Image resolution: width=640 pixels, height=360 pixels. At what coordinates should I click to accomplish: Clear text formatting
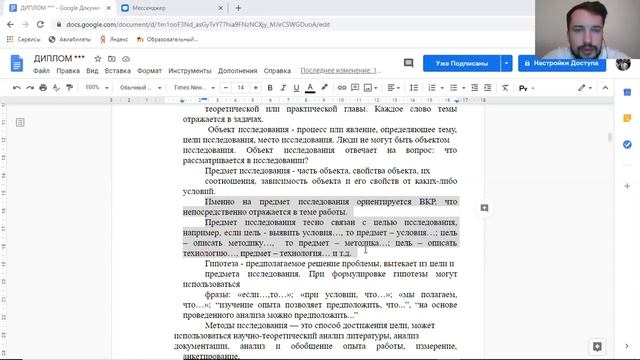tap(505, 88)
